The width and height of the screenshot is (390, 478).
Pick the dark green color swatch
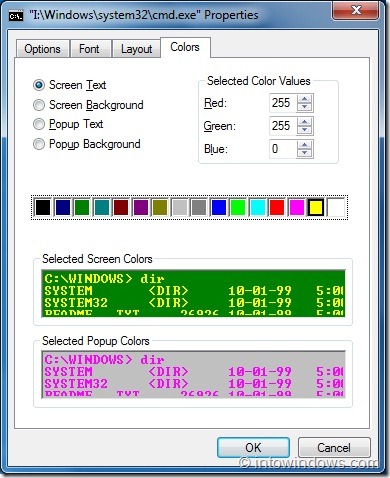pyautogui.click(x=82, y=207)
